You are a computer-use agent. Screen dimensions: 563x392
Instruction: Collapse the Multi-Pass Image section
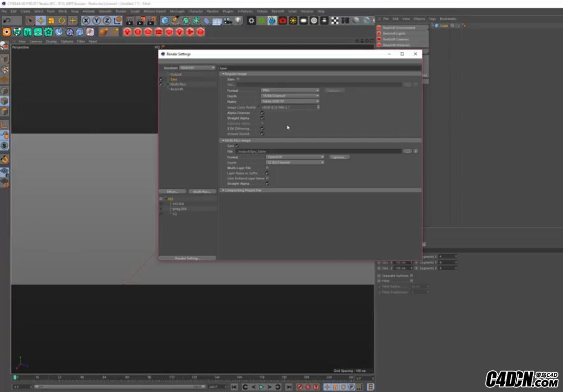(223, 140)
